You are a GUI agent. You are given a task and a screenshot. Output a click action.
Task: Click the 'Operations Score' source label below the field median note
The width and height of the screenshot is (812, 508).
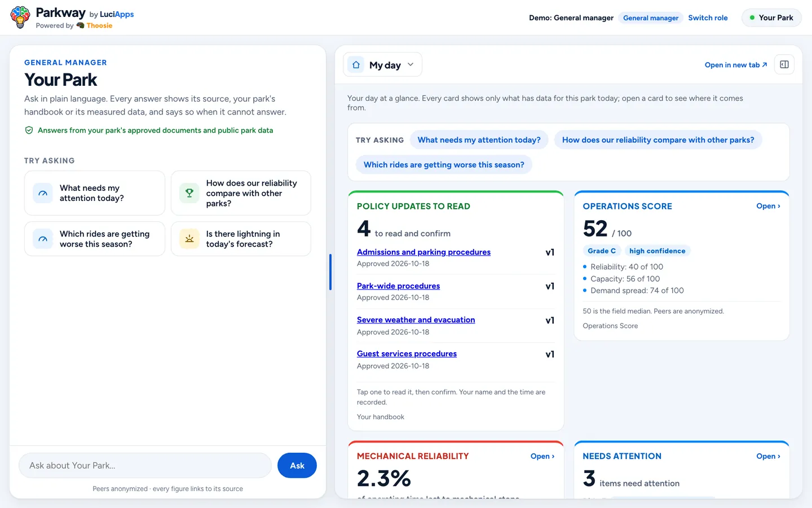coord(610,326)
